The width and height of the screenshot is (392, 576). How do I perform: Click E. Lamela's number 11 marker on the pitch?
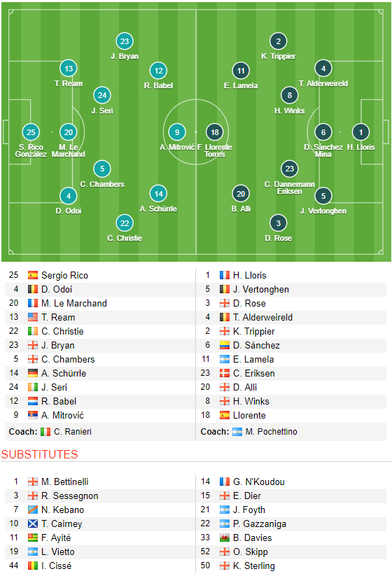(241, 71)
